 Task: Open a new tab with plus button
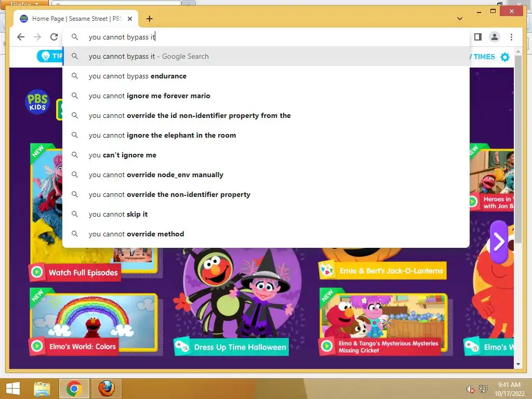pyautogui.click(x=150, y=19)
